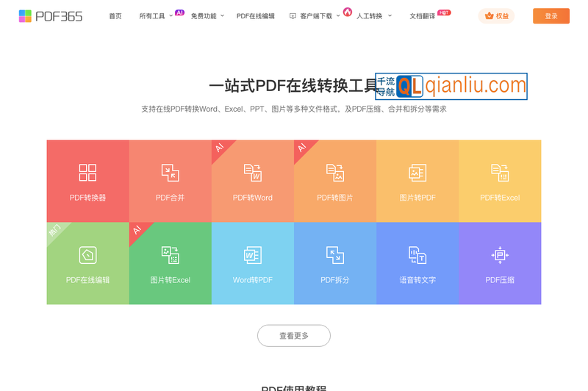
Task: Click the AI badge next to 所有工具
Action: pyautogui.click(x=179, y=12)
